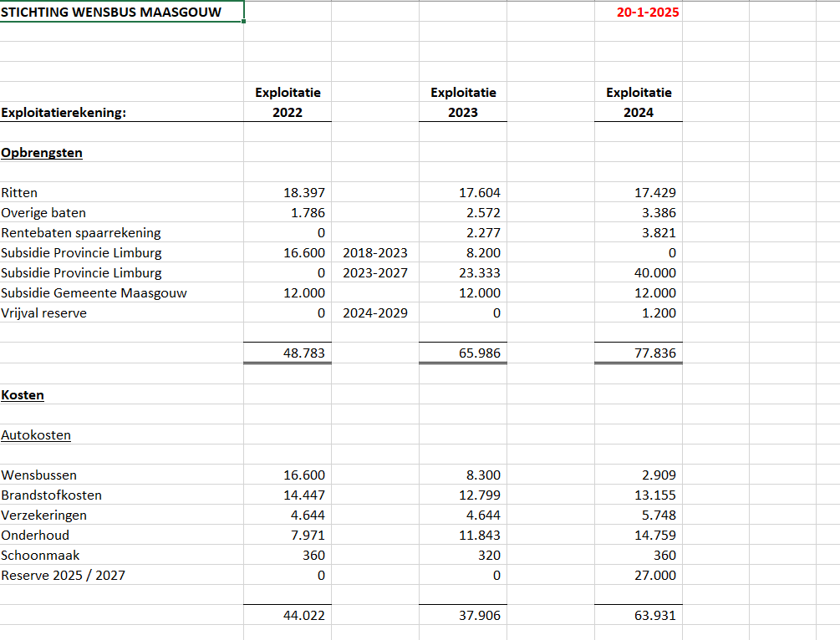This screenshot has width=840, height=640.
Task: Click the 2018-2023 period cell
Action: tap(374, 253)
